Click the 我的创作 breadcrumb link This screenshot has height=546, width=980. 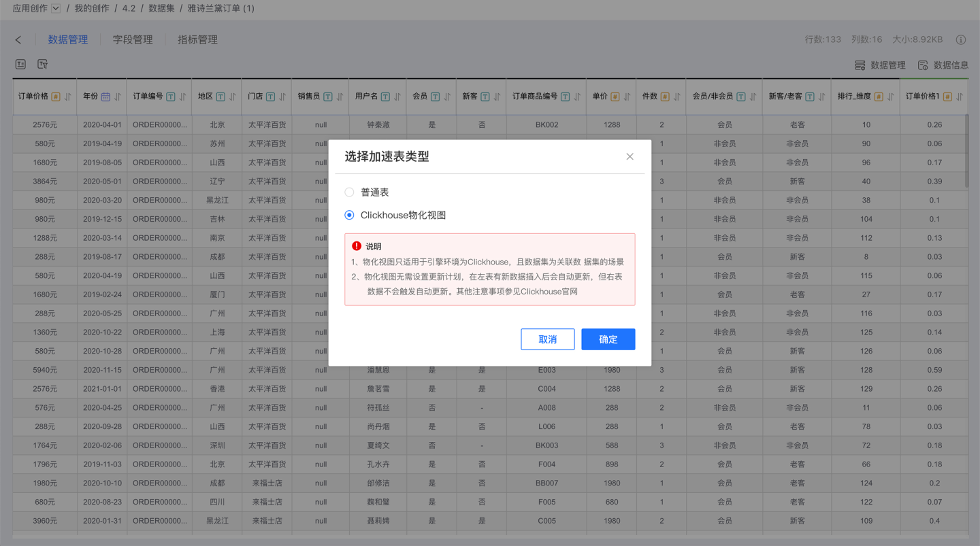pos(92,9)
